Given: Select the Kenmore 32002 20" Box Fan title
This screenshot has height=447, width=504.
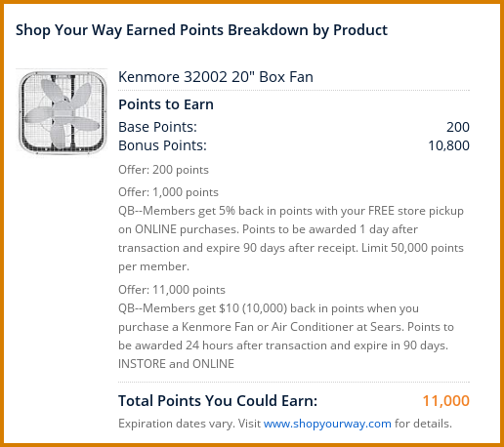Looking at the screenshot, I should click(x=216, y=77).
